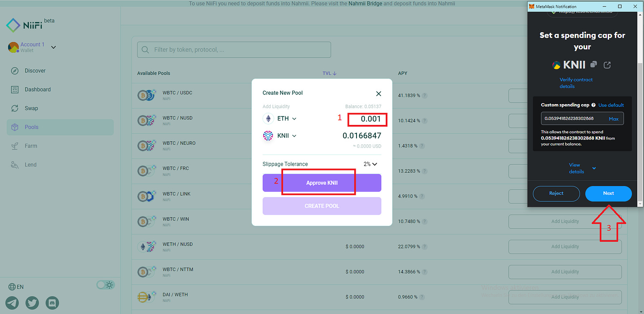The height and width of the screenshot is (314, 644).
Task: Click KNII logo icon in MetaMask window
Action: [x=556, y=65]
